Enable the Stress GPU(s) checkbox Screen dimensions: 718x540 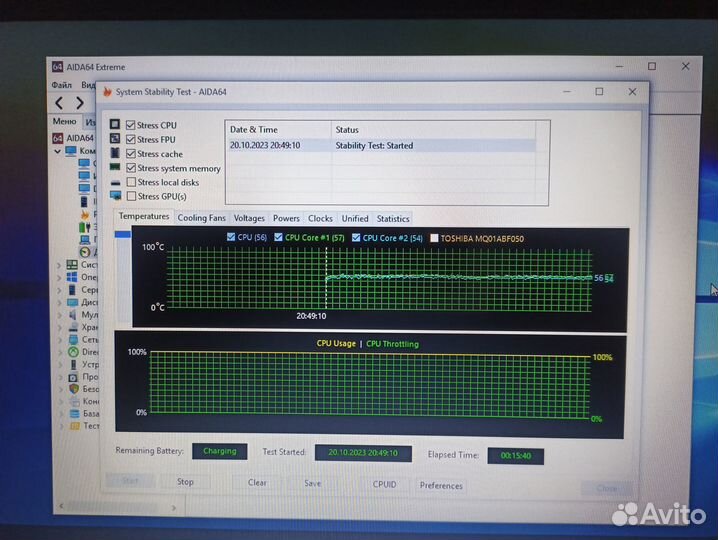coord(130,196)
